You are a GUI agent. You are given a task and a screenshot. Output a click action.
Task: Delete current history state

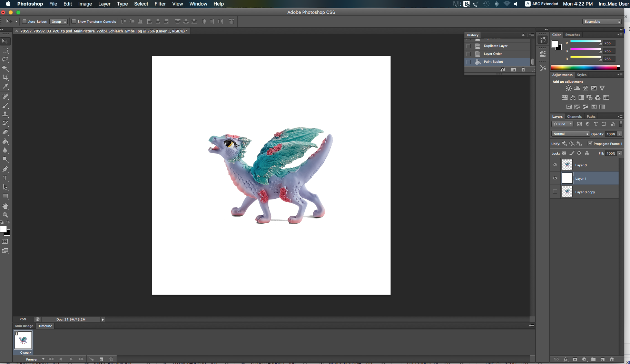(523, 70)
